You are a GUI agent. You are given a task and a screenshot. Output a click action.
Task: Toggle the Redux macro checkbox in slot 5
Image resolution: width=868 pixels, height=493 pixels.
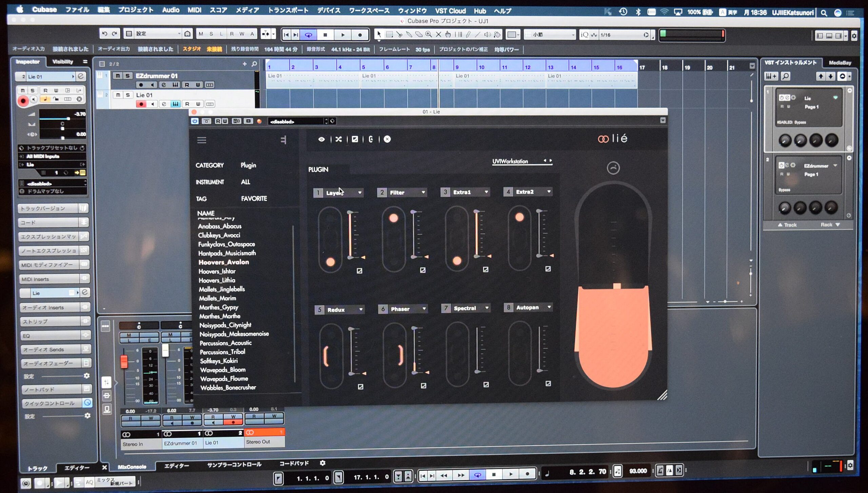[x=360, y=386]
